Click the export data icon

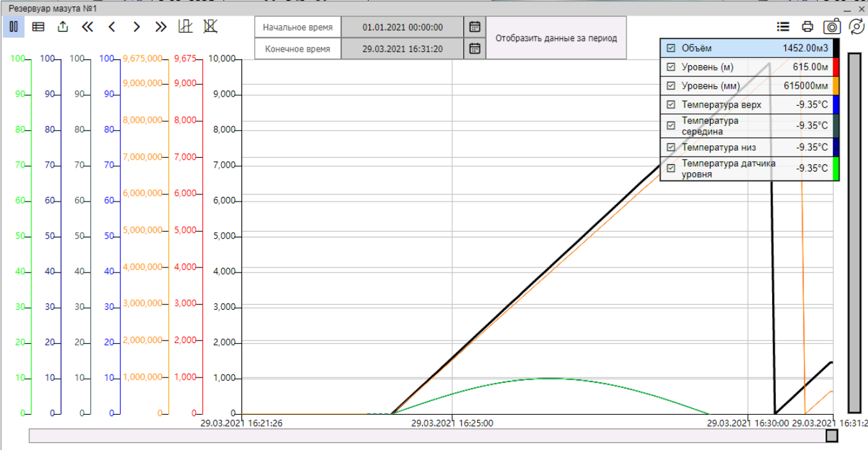(x=63, y=27)
